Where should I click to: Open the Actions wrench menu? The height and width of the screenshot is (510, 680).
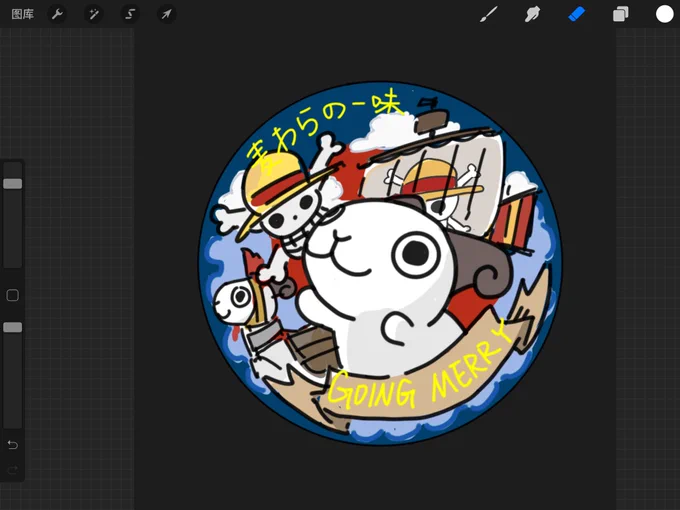(x=57, y=14)
